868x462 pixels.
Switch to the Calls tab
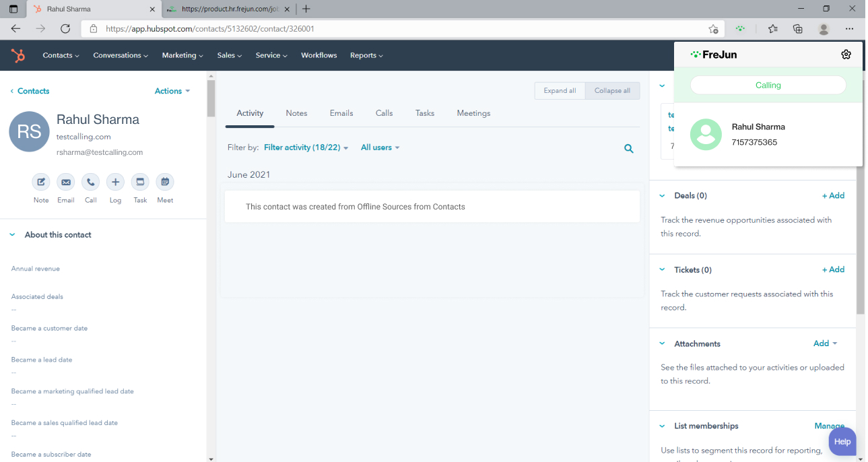click(385, 113)
